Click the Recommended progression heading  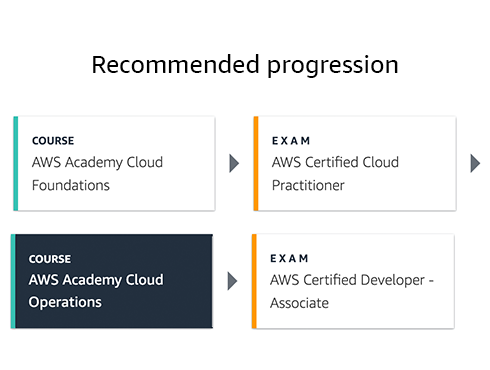(245, 65)
